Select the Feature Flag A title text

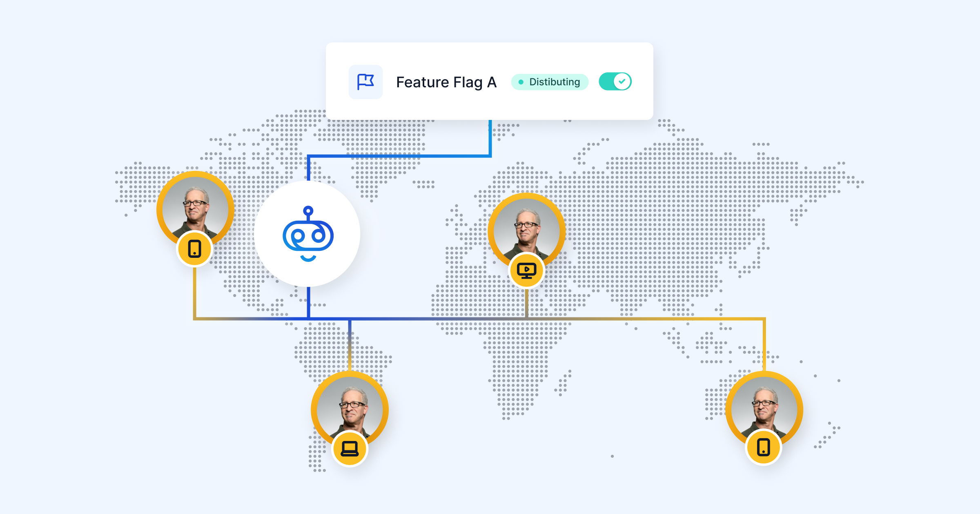point(446,82)
